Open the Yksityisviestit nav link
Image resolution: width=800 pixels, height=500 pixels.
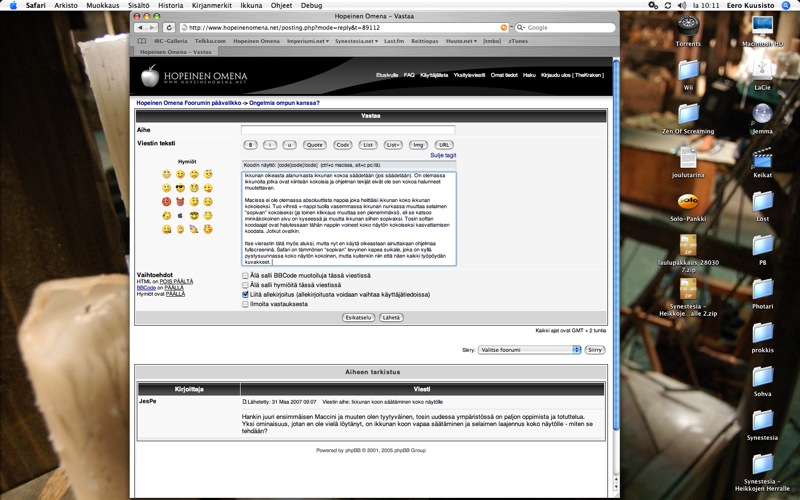469,75
